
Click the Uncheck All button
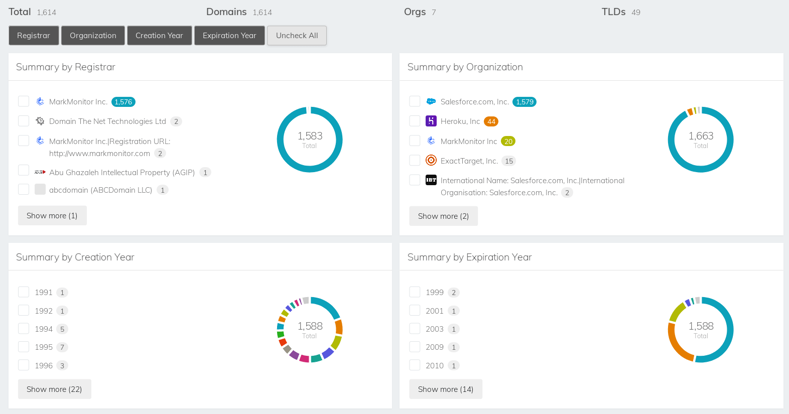click(297, 35)
